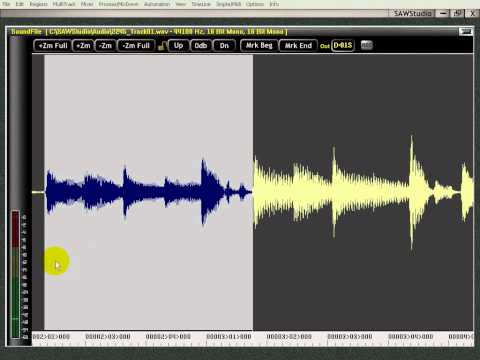
Task: Open the View menu
Action: (181, 4)
